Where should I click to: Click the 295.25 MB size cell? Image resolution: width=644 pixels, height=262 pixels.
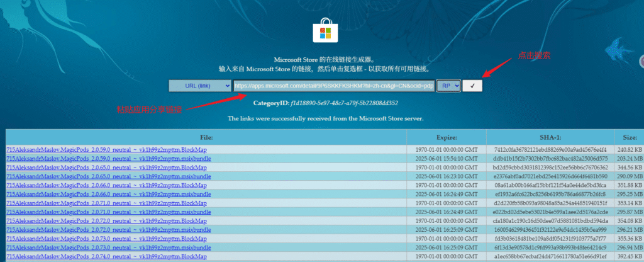pos(630,194)
